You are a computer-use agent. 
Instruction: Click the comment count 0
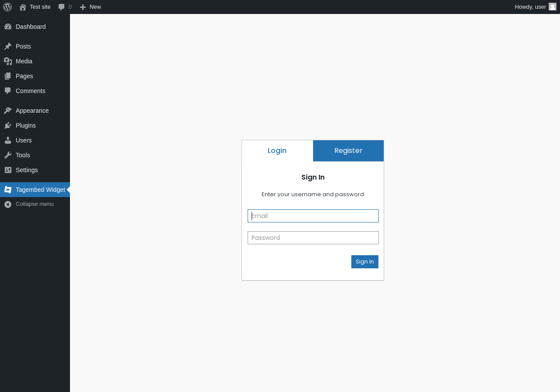70,7
